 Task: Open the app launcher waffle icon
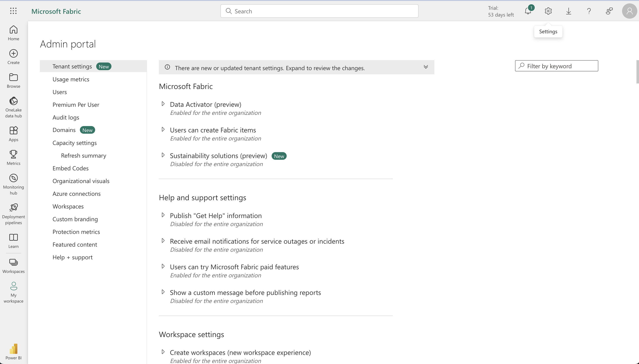point(13,11)
